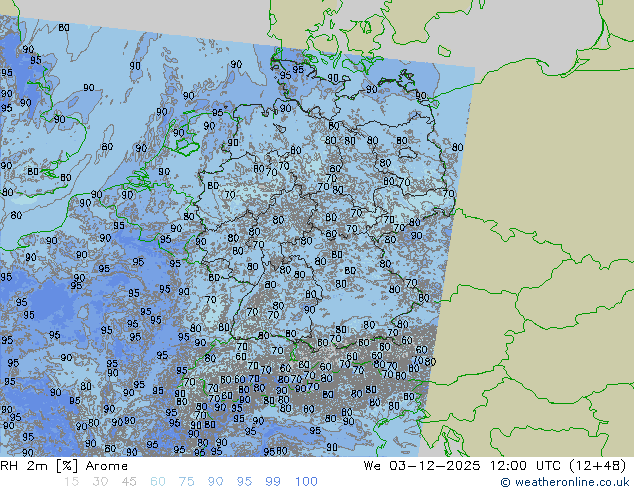
Task: Select legend value 99
Action: pos(273,482)
